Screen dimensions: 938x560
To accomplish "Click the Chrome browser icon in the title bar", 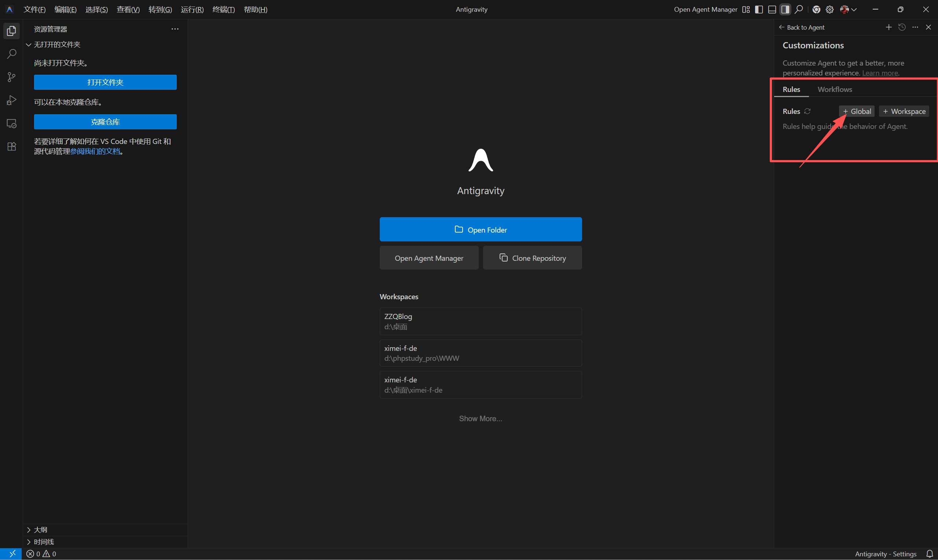I will [816, 10].
